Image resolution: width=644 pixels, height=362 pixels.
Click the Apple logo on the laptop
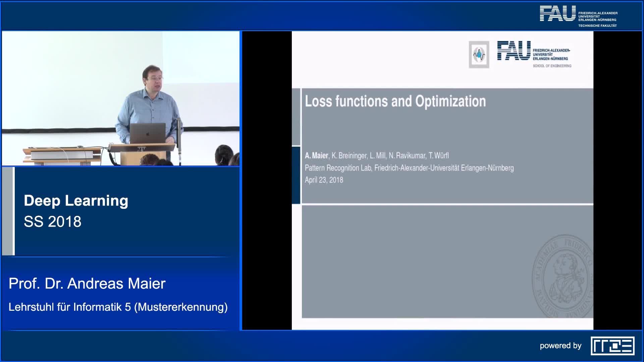point(148,134)
